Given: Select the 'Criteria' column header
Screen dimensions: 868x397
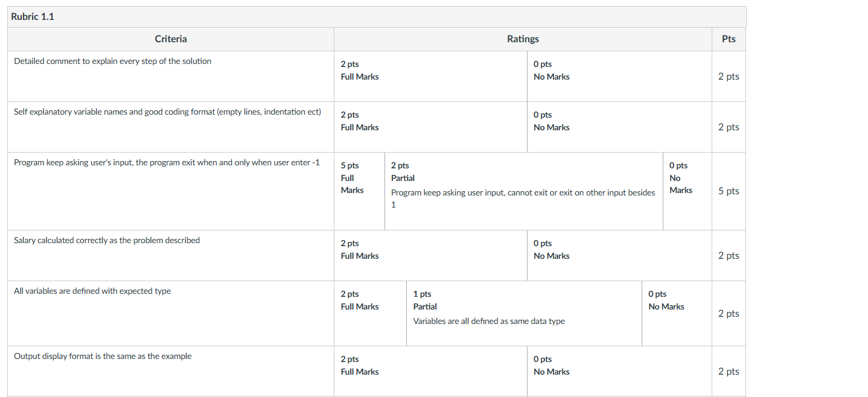Looking at the screenshot, I should point(171,39).
